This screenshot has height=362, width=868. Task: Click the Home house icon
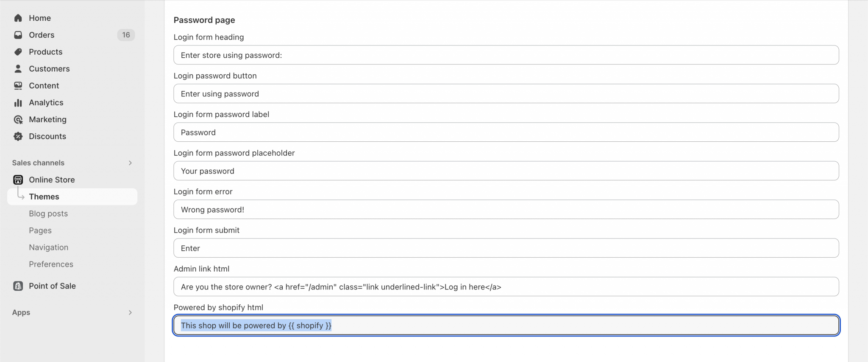(18, 18)
